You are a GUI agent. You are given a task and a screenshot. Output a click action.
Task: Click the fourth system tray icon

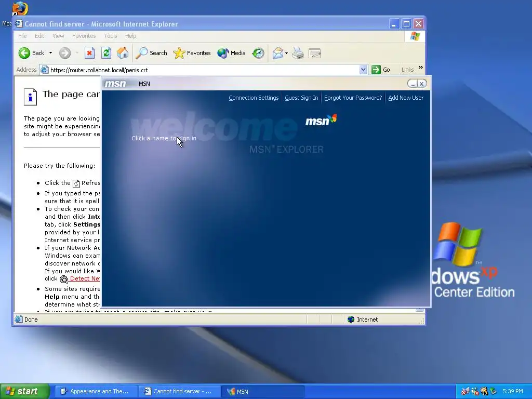493,391
